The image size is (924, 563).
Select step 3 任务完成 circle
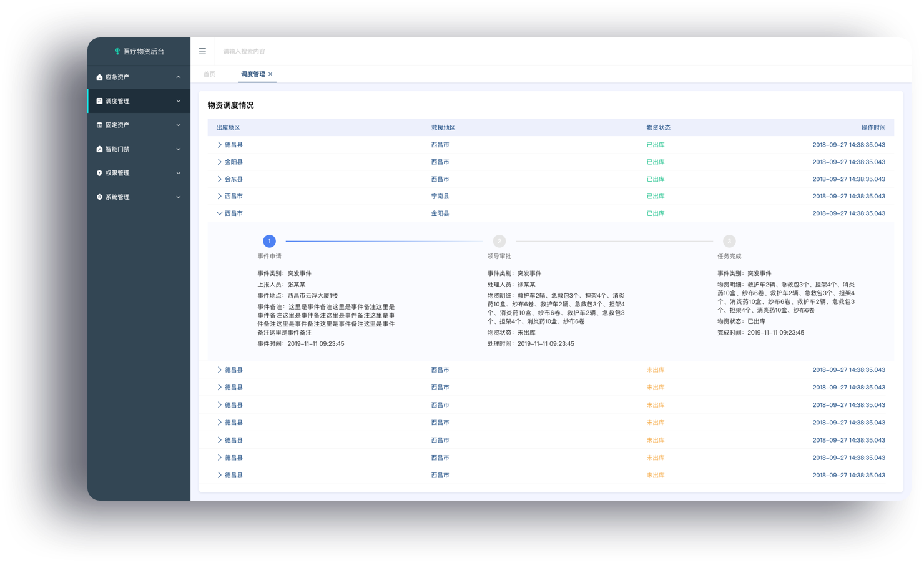729,241
